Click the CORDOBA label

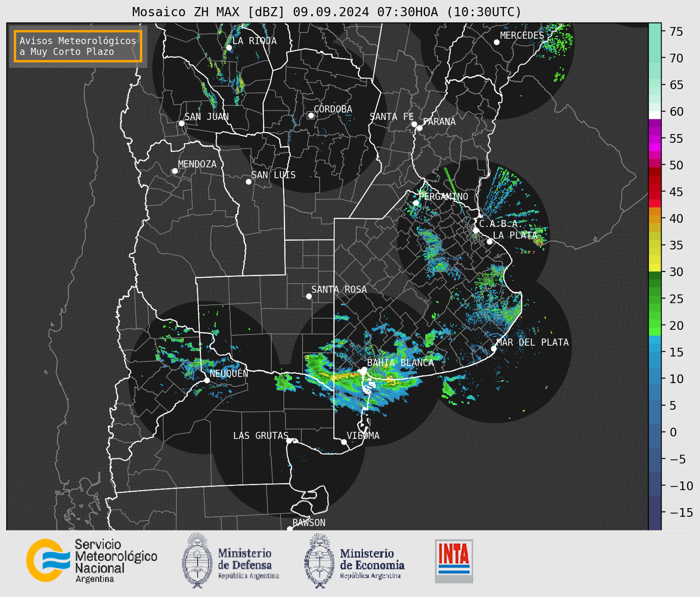click(333, 109)
